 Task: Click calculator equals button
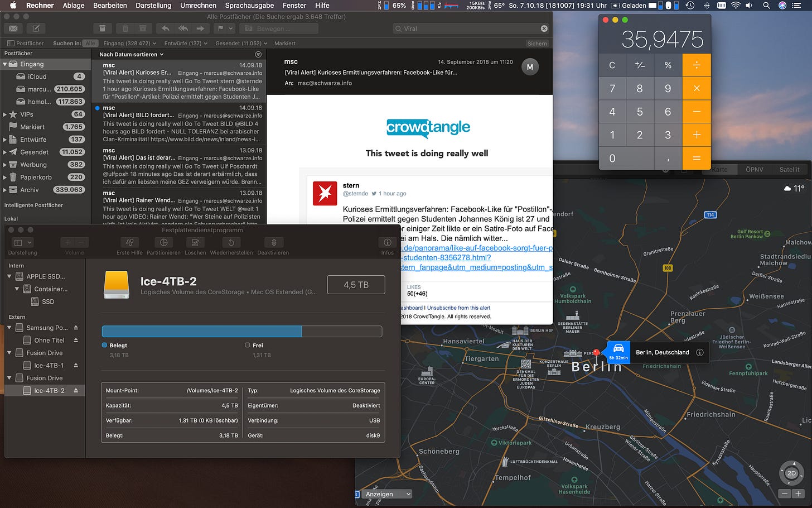point(697,159)
